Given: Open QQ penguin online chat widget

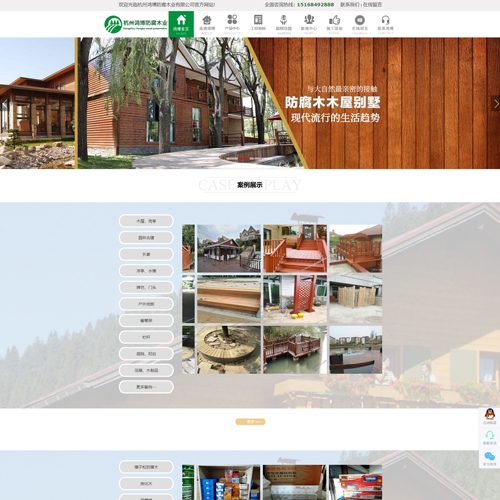Looking at the screenshot, I should click(x=490, y=416).
